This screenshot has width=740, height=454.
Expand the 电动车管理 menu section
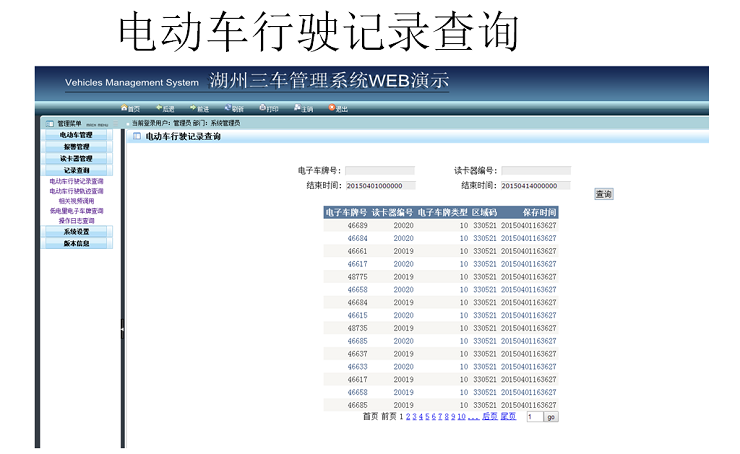coord(76,135)
